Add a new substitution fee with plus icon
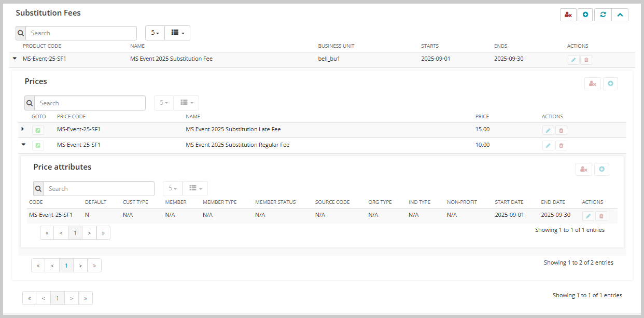 pos(585,15)
